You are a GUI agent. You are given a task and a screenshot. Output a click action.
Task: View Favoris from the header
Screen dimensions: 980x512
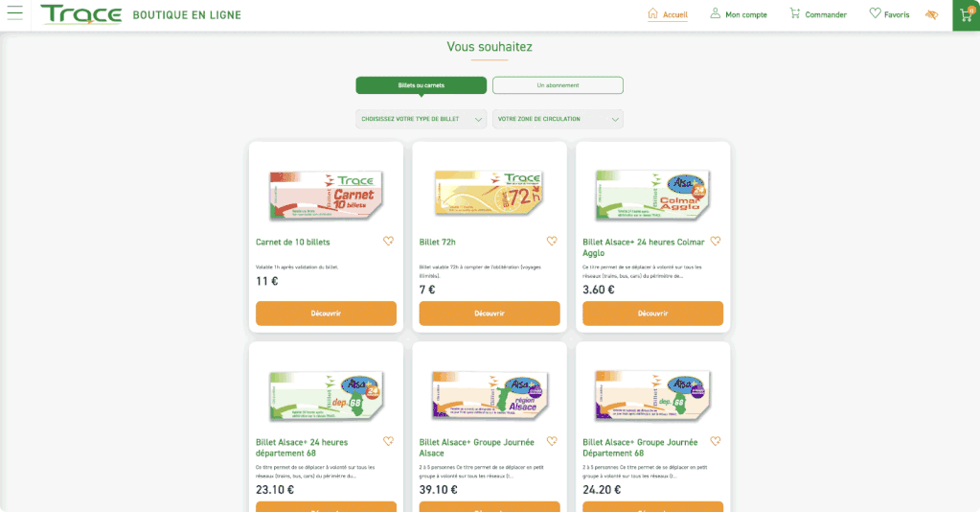tap(889, 14)
